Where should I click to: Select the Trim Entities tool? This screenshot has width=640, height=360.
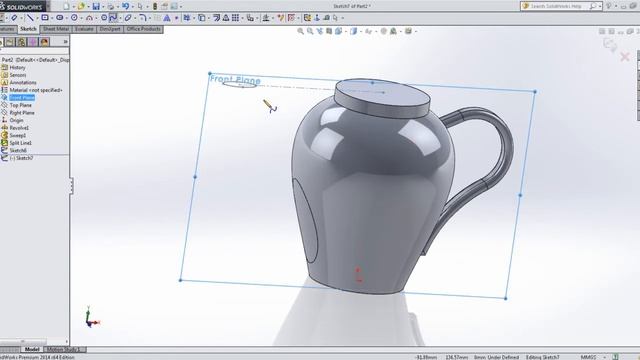(187, 18)
